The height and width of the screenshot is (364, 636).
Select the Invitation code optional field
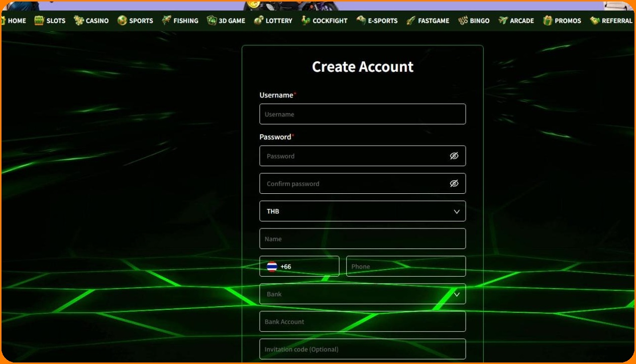tap(362, 349)
